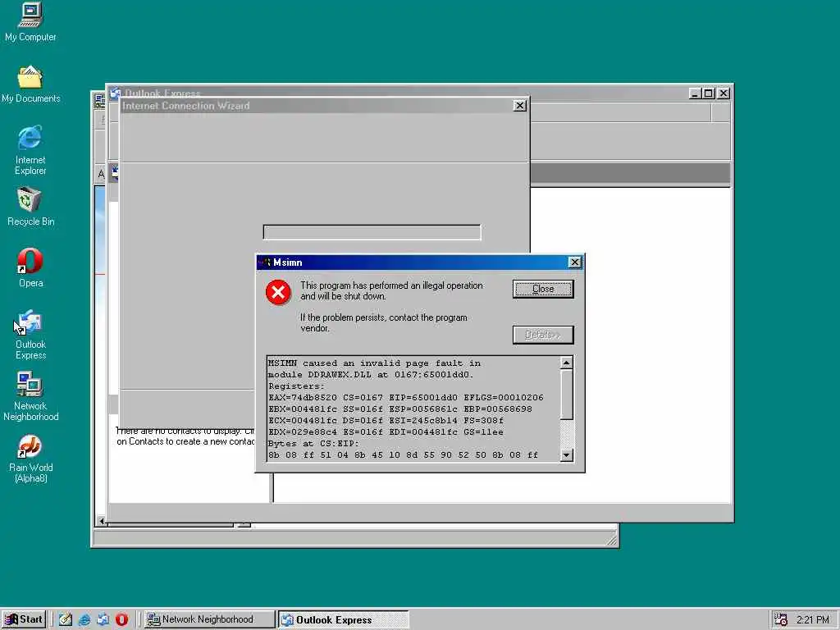This screenshot has height=630, width=840.
Task: Click the '8b 08 ff 51 04' bytes line
Action: click(403, 454)
